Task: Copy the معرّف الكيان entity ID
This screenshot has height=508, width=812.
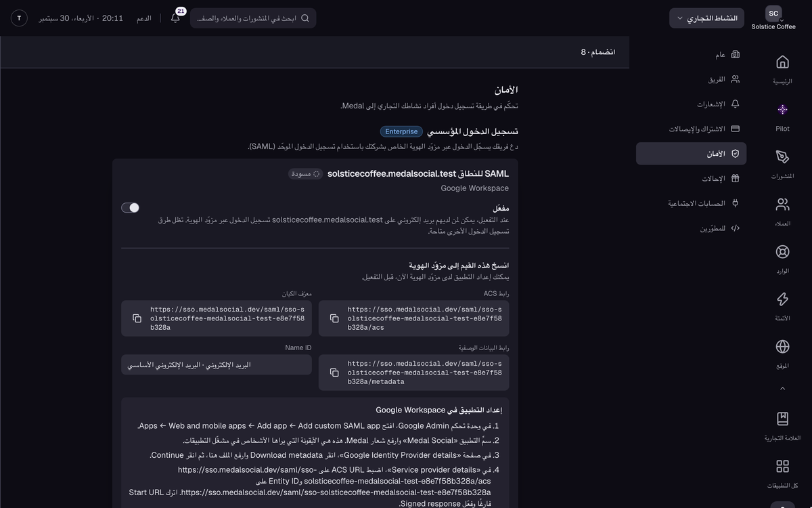Action: tap(137, 318)
